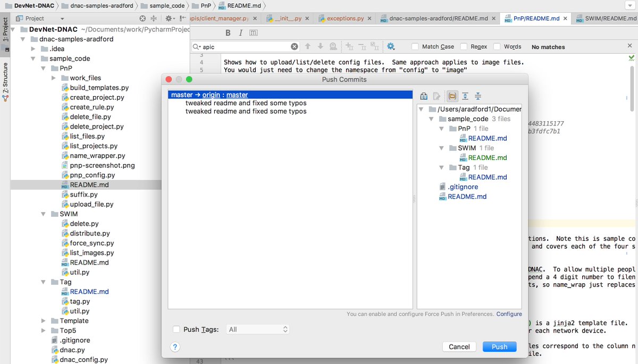Click Scroll from Source target icon

click(x=142, y=18)
